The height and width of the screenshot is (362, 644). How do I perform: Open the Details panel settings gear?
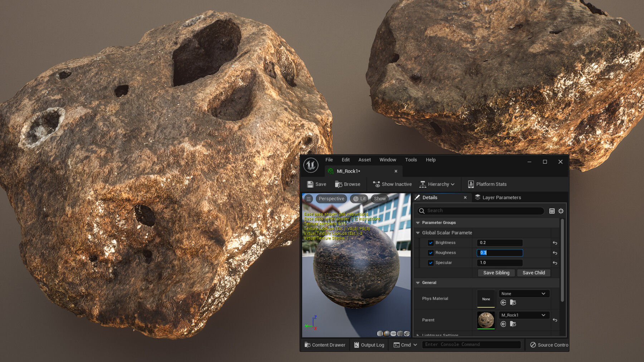coord(560,211)
